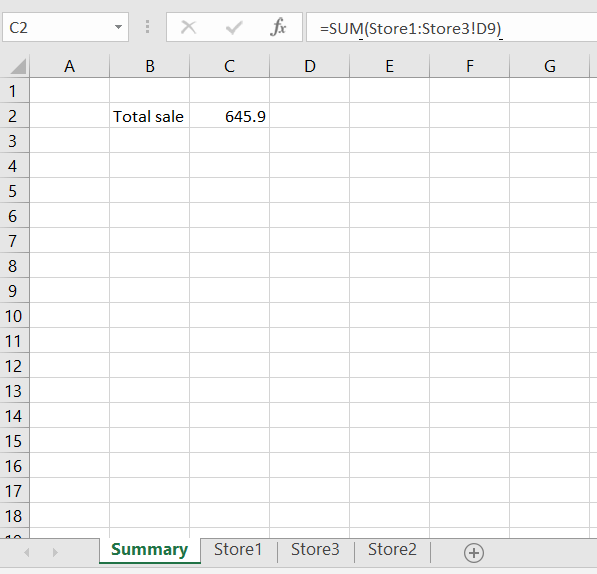Select the column G header

coord(549,66)
